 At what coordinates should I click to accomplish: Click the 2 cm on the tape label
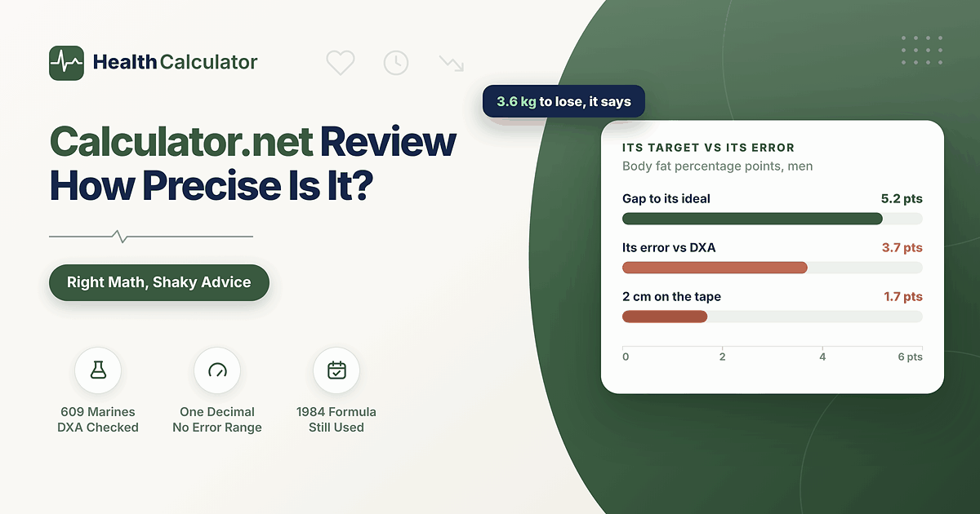(x=671, y=297)
